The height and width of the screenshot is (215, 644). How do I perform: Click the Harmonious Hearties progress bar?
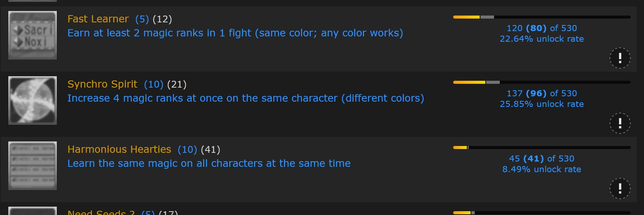pos(541,148)
